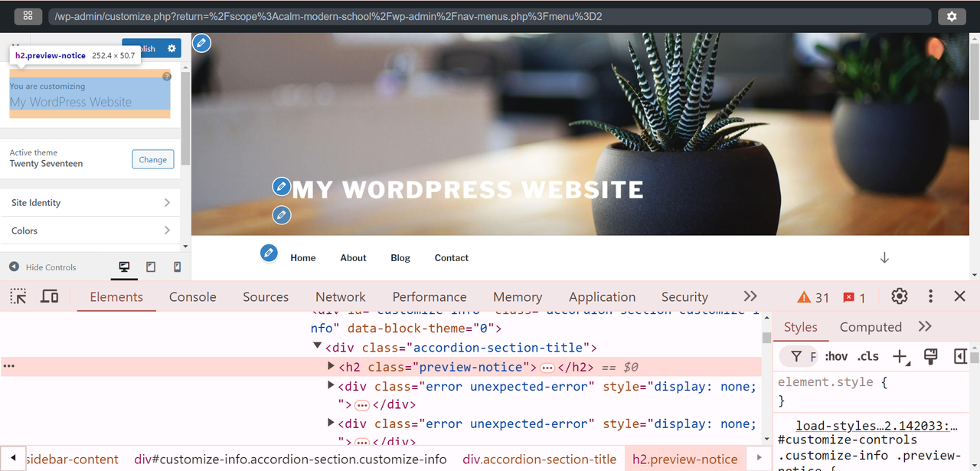Screen dimensions: 980x471
Task: Switch to the Application tab
Action: [602, 297]
